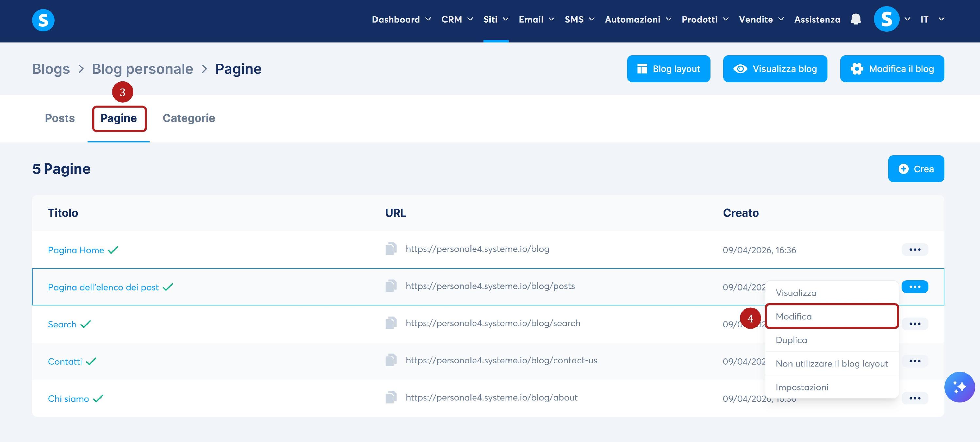980x442 pixels.
Task: Expand the CRM menu
Action: [x=457, y=19]
